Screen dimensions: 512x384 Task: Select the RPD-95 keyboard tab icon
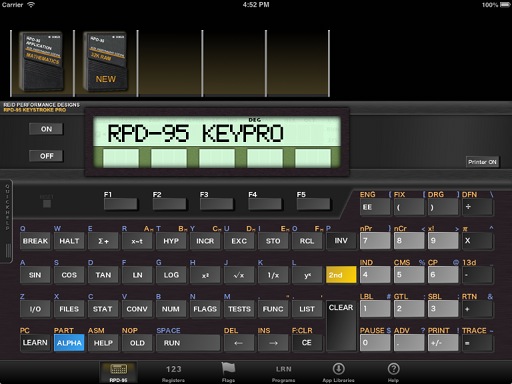point(118,369)
